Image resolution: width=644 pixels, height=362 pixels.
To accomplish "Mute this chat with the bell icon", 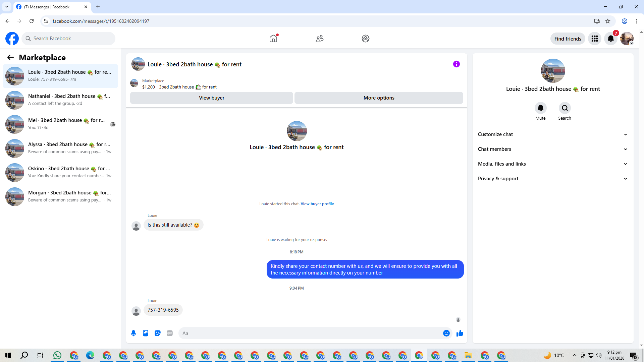I will click(x=541, y=108).
